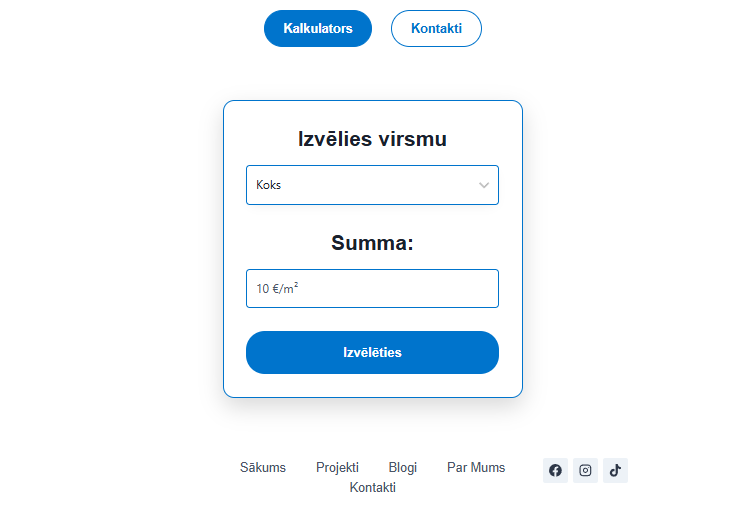The height and width of the screenshot is (526, 749).
Task: Click the '10 €/m²' value text
Action: (x=277, y=288)
